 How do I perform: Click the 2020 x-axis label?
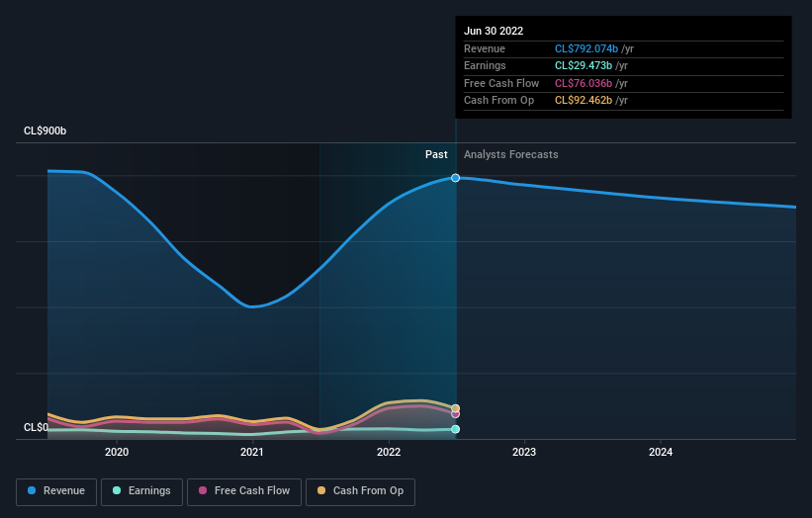pyautogui.click(x=117, y=452)
